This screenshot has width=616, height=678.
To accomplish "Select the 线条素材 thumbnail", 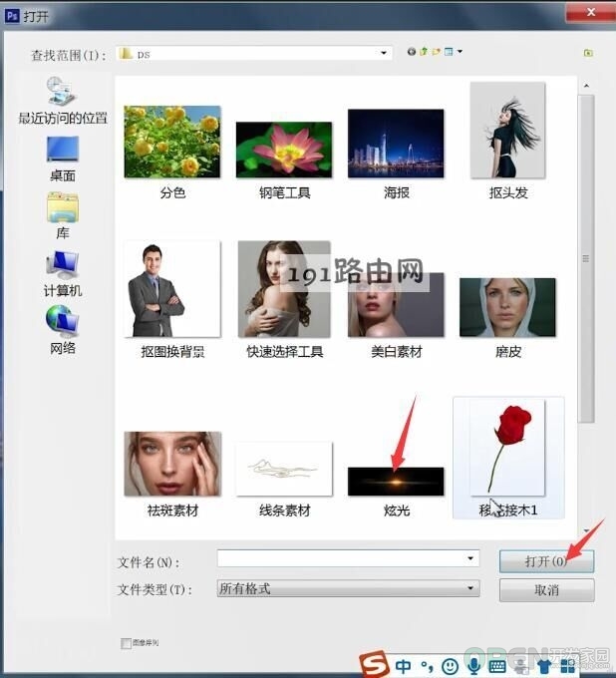I will [x=284, y=469].
